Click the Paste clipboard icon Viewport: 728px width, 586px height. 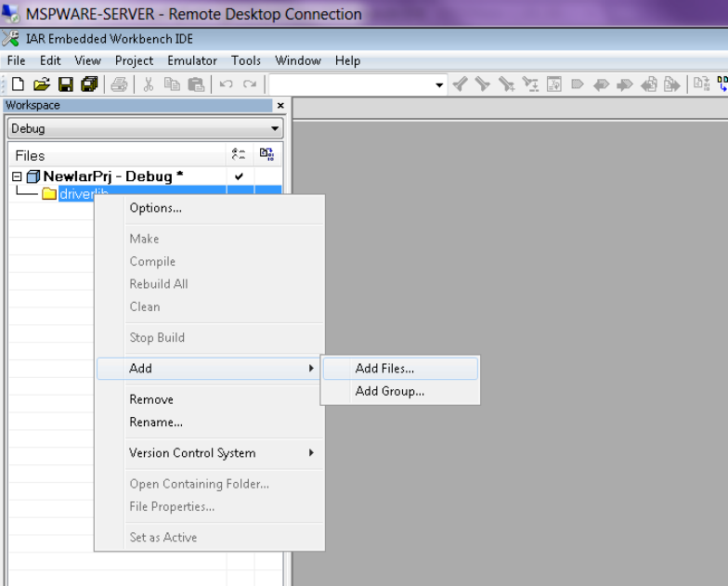(x=196, y=84)
